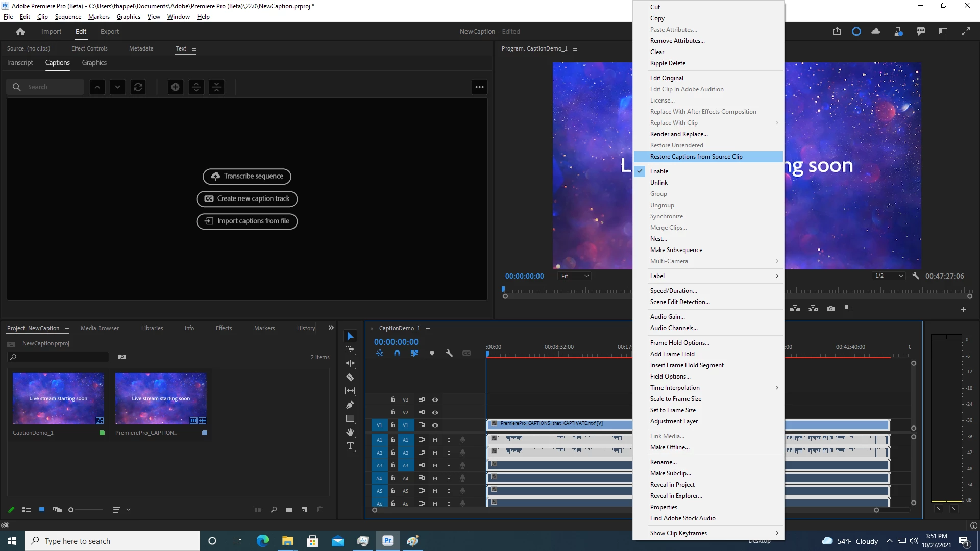Click Import captions from file button
980x551 pixels.
pyautogui.click(x=247, y=221)
